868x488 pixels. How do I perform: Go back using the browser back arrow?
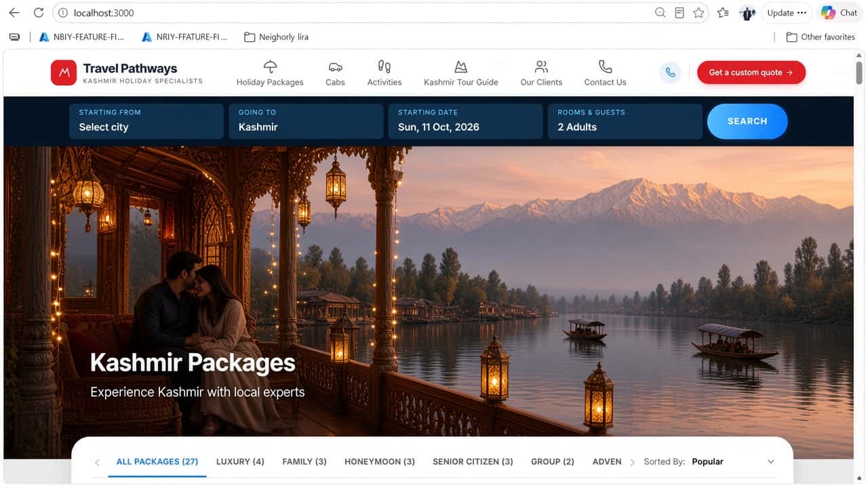pos(14,13)
